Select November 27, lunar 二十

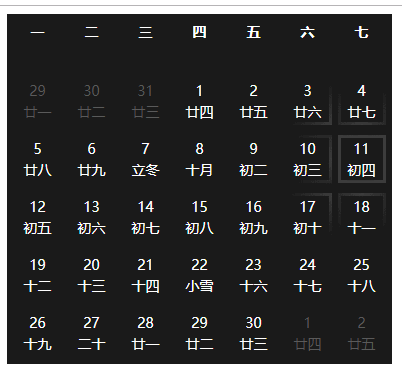91,333
